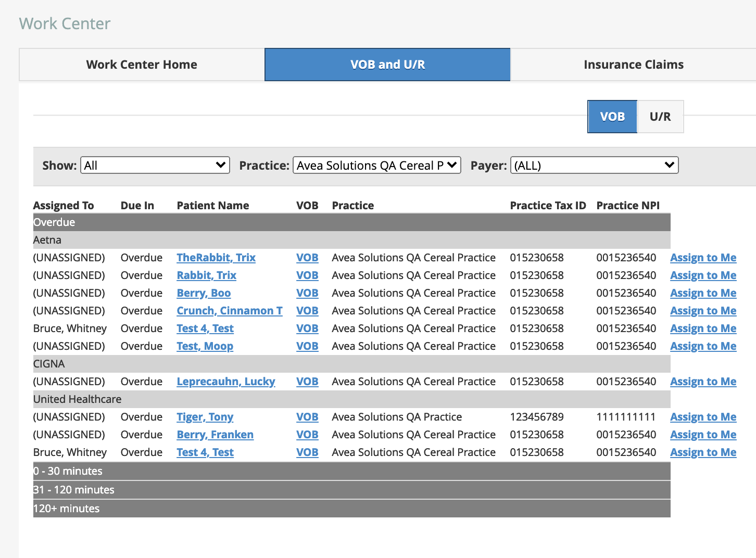Viewport: 756px width, 558px height.
Task: Switch to the Work Center Home tab
Action: [x=141, y=64]
